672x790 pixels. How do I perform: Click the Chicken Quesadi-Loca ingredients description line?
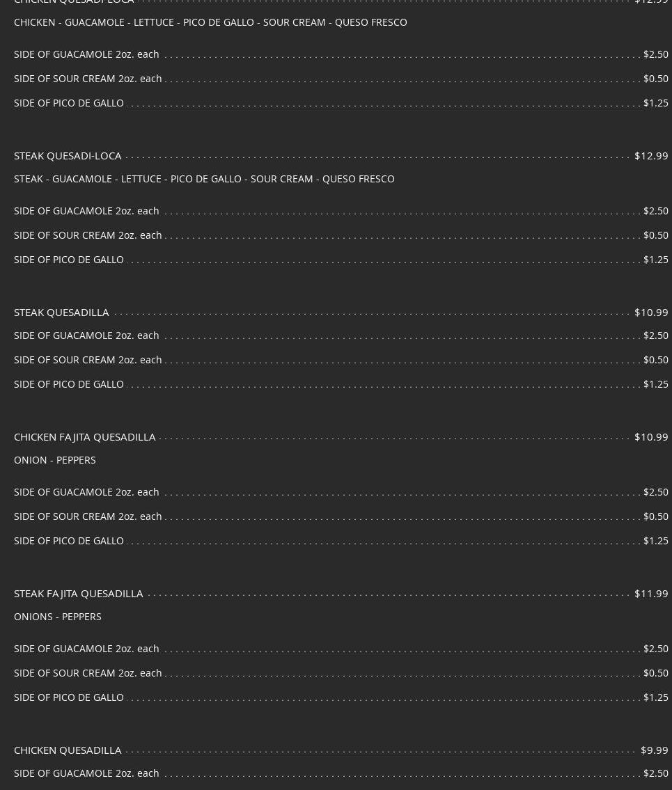tap(210, 22)
